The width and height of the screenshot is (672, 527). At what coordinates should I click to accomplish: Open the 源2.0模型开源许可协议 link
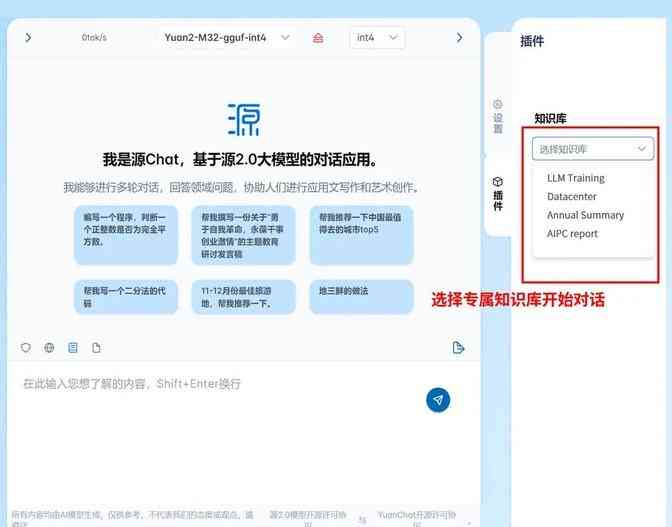pyautogui.click(x=308, y=518)
